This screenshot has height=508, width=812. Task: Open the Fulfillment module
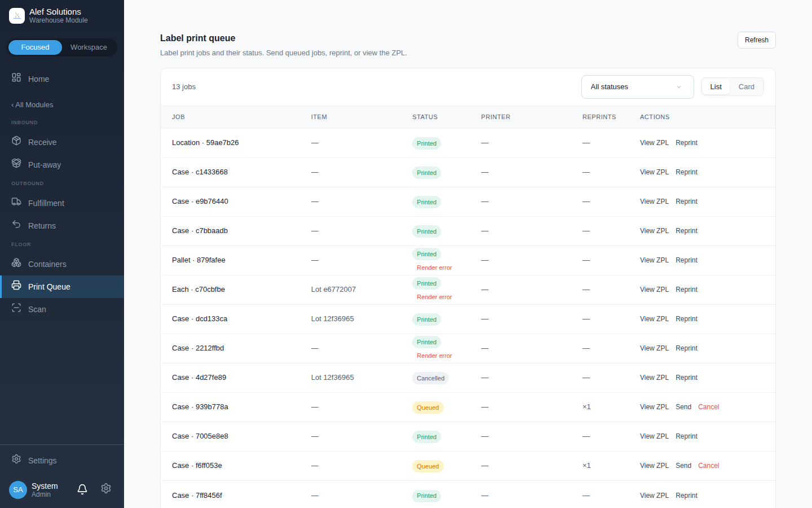tap(62, 203)
